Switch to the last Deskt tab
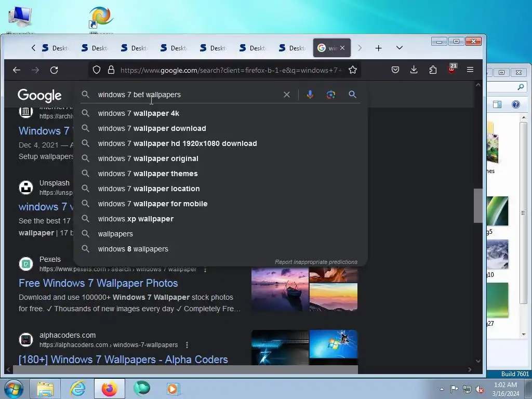Image resolution: width=532 pixels, height=399 pixels. pos(292,48)
